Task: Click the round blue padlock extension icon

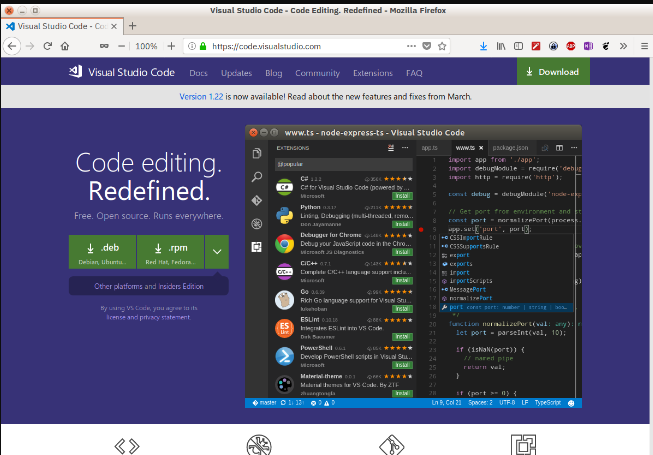Action: click(553, 46)
